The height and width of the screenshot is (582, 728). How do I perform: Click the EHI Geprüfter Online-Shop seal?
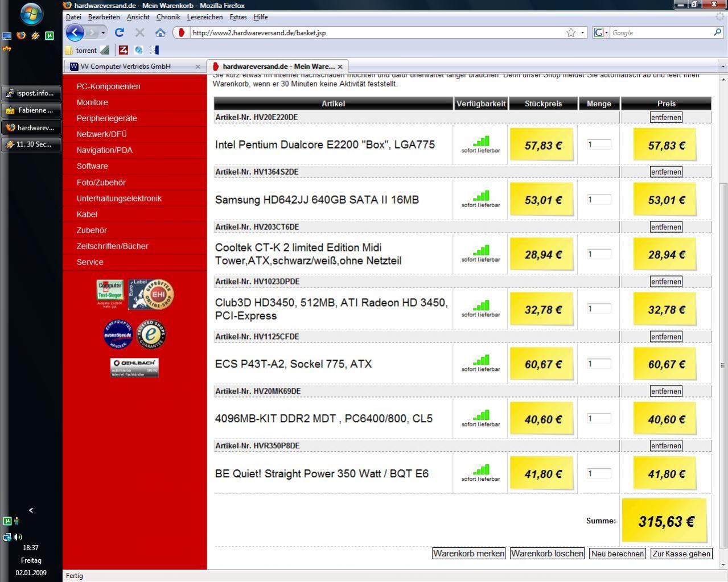pyautogui.click(x=151, y=294)
